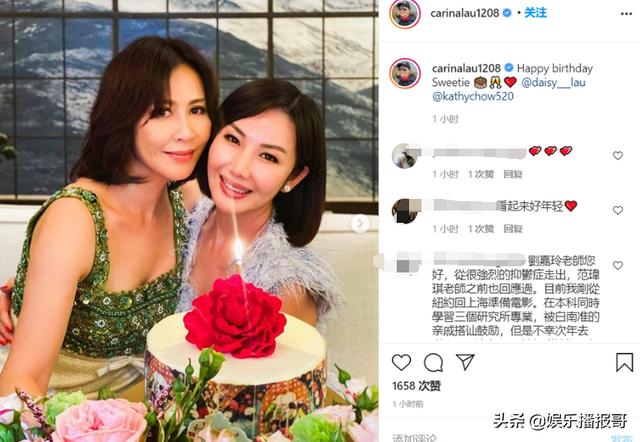
Task: Like the long 劉嘉玲老師 comment
Action: pyautogui.click(x=618, y=265)
